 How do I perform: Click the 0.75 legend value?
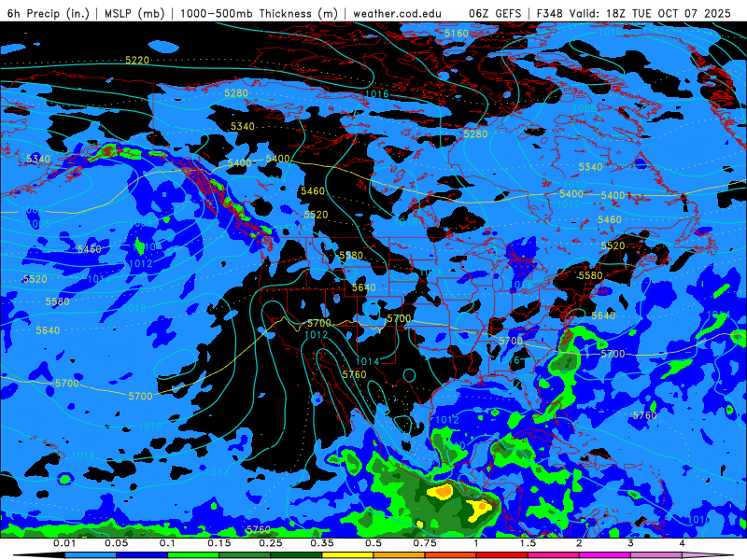425,543
